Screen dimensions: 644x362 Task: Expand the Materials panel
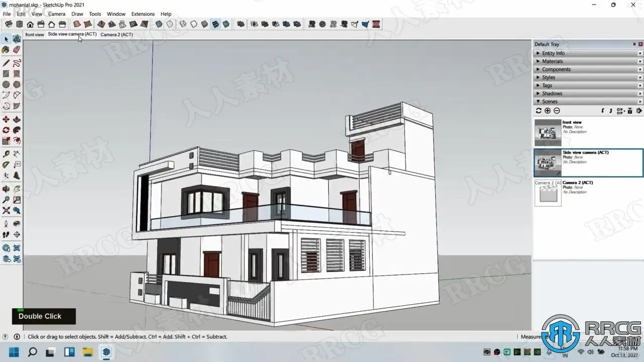coord(587,61)
